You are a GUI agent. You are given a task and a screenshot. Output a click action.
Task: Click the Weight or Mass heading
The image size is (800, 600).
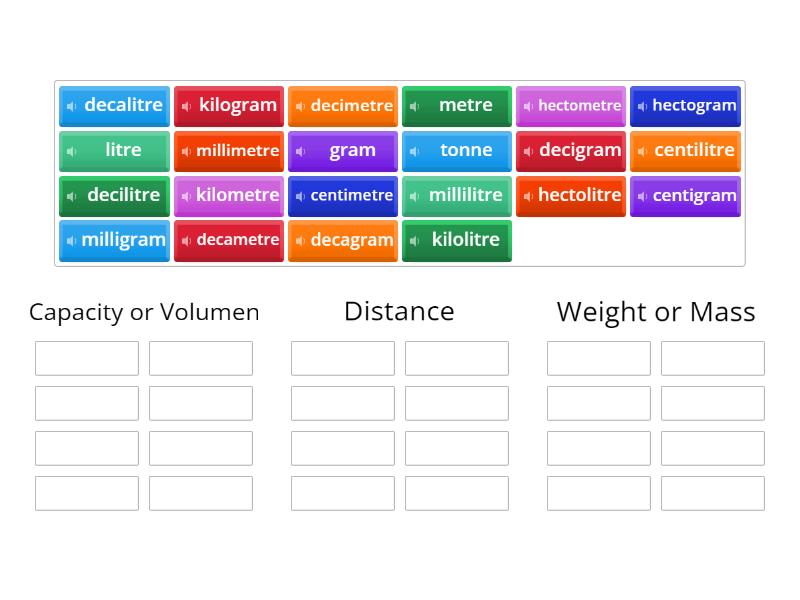(655, 311)
